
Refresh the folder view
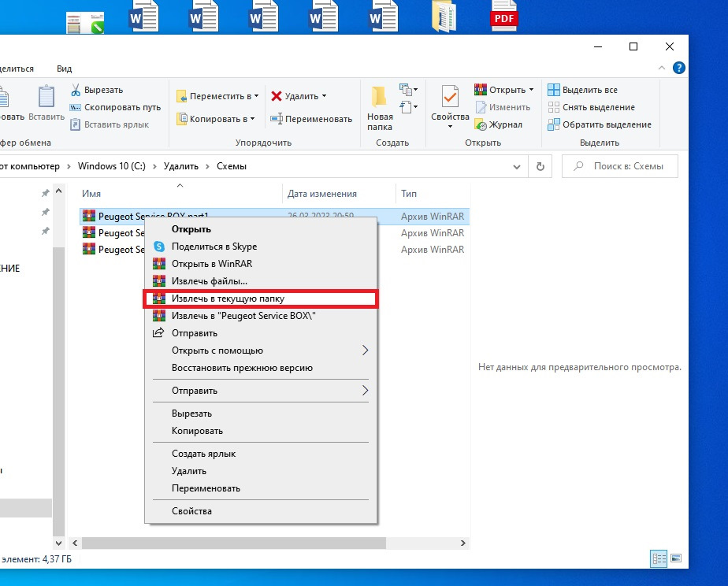point(540,166)
